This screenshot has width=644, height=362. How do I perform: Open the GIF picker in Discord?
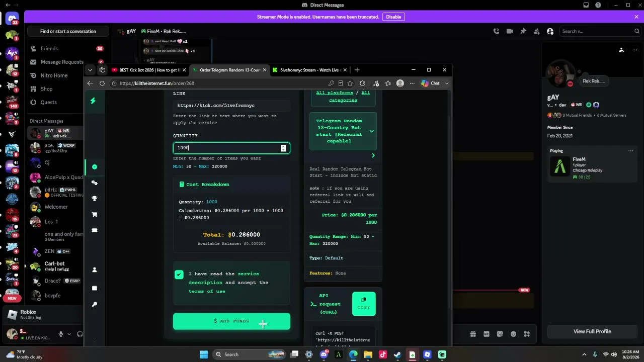tap(487, 334)
